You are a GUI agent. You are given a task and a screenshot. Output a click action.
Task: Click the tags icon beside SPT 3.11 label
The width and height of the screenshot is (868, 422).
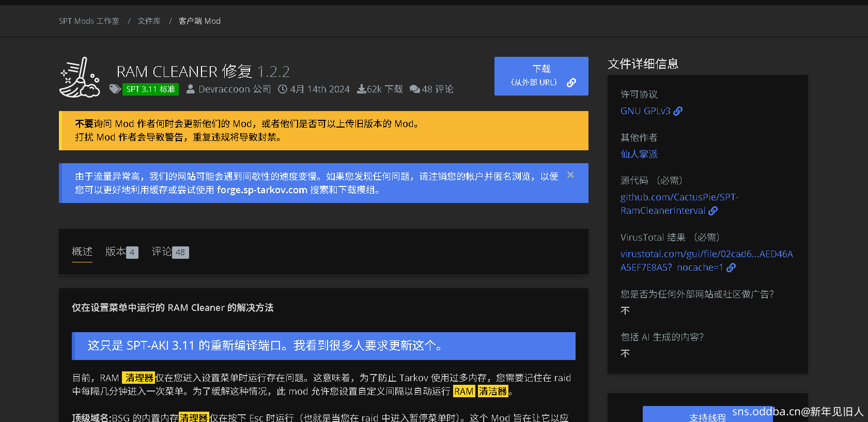115,89
